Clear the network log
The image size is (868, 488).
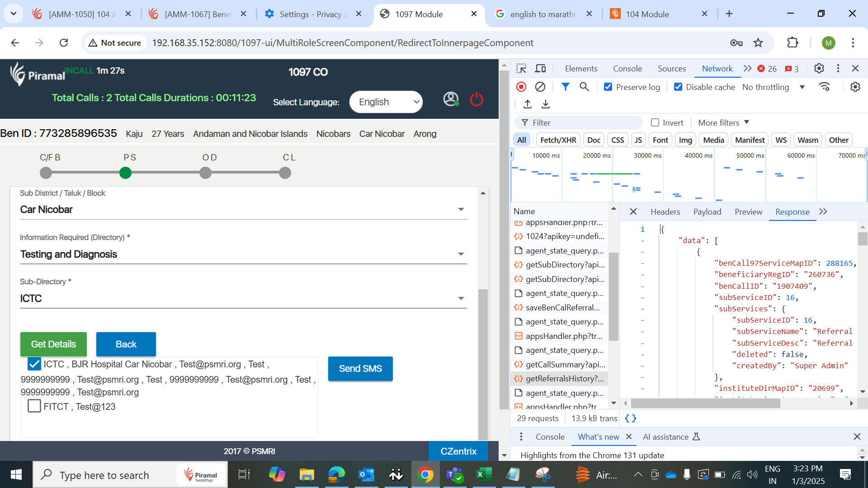click(x=540, y=87)
